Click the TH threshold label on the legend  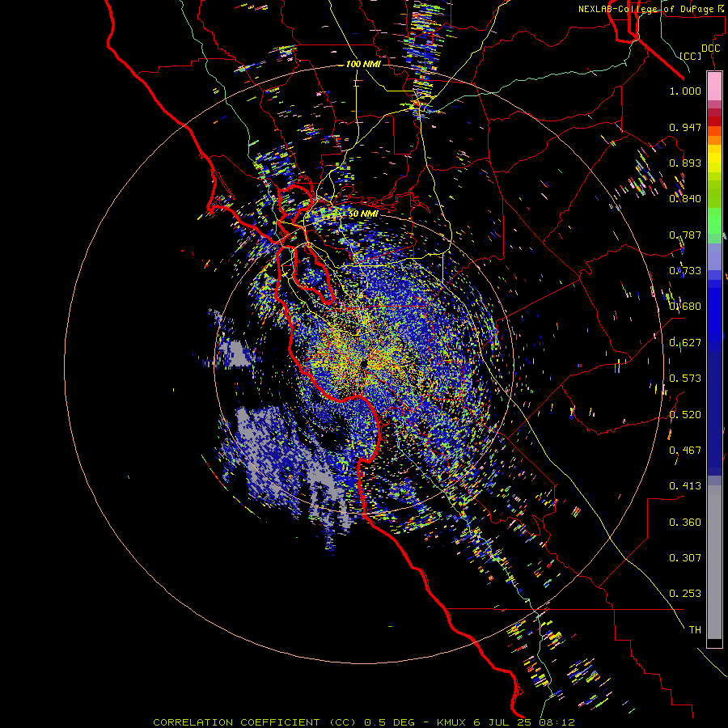click(x=695, y=630)
